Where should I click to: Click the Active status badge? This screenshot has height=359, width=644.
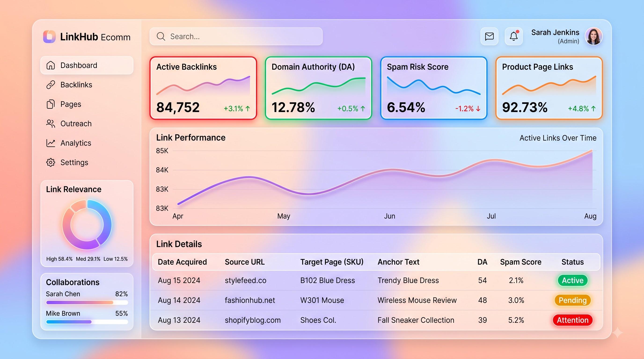(572, 280)
